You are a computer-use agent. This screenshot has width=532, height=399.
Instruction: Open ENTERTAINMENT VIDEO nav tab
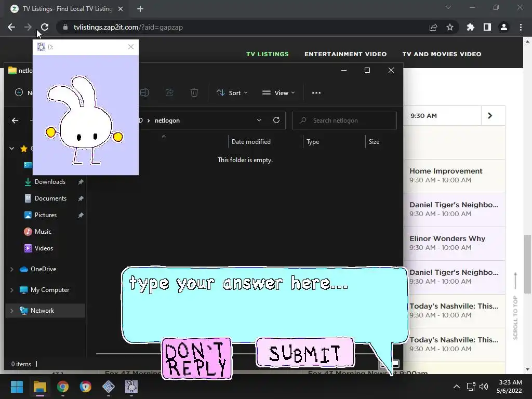point(345,54)
